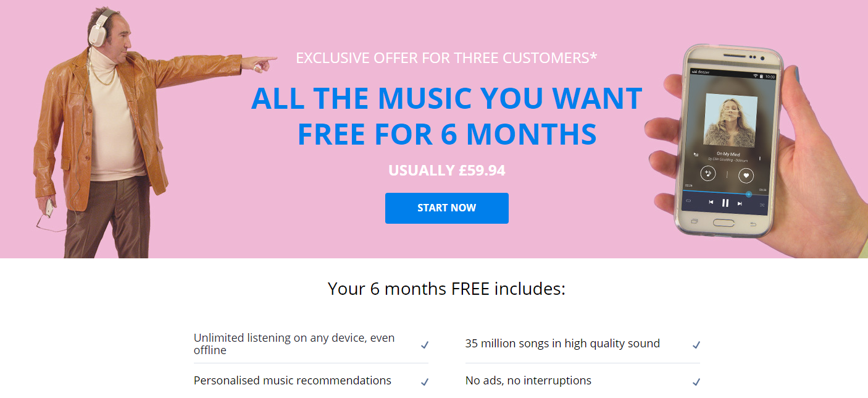Click the Unlimited listening checkmark

pyautogui.click(x=425, y=345)
